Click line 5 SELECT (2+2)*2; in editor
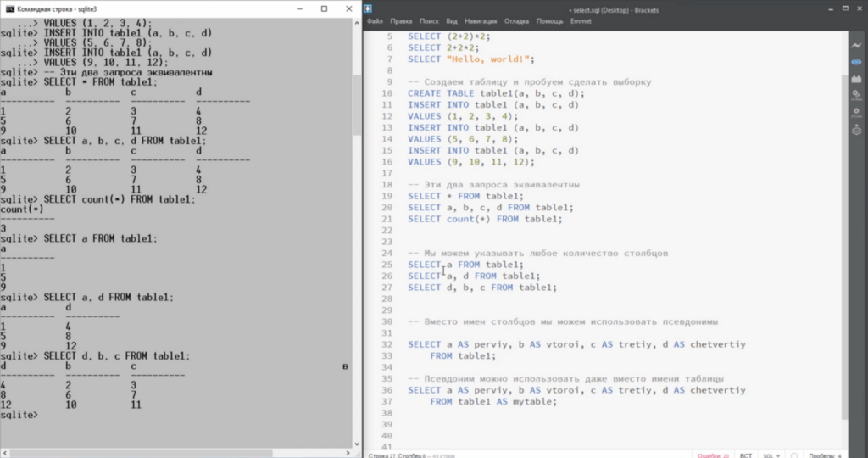The image size is (868, 458). tap(449, 36)
